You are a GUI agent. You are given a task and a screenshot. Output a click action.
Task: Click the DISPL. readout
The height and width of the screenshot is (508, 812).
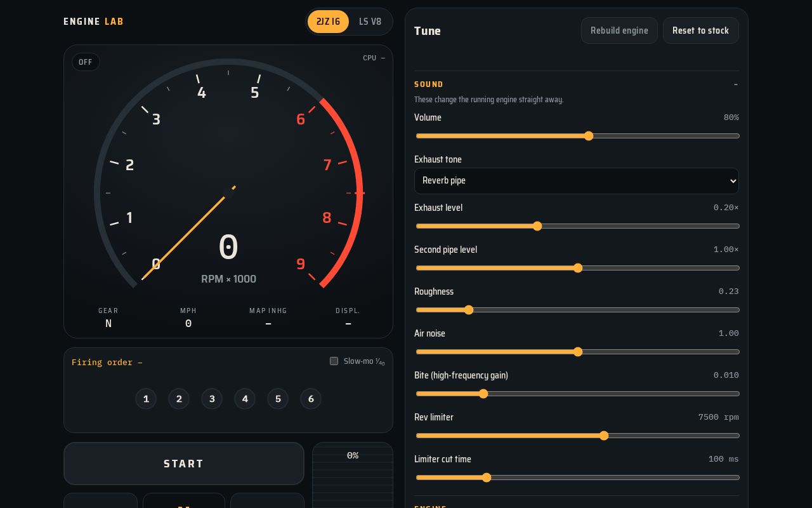coord(348,317)
